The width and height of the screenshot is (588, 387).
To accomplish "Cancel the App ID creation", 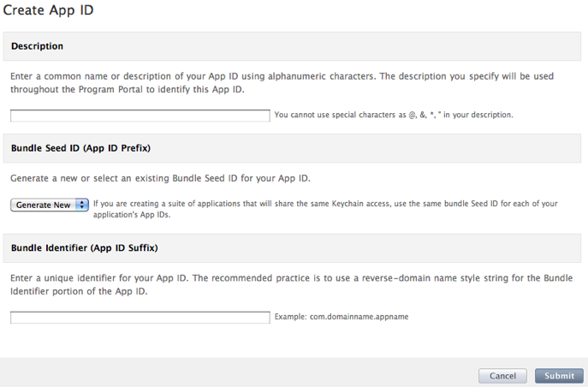I will tap(502, 376).
